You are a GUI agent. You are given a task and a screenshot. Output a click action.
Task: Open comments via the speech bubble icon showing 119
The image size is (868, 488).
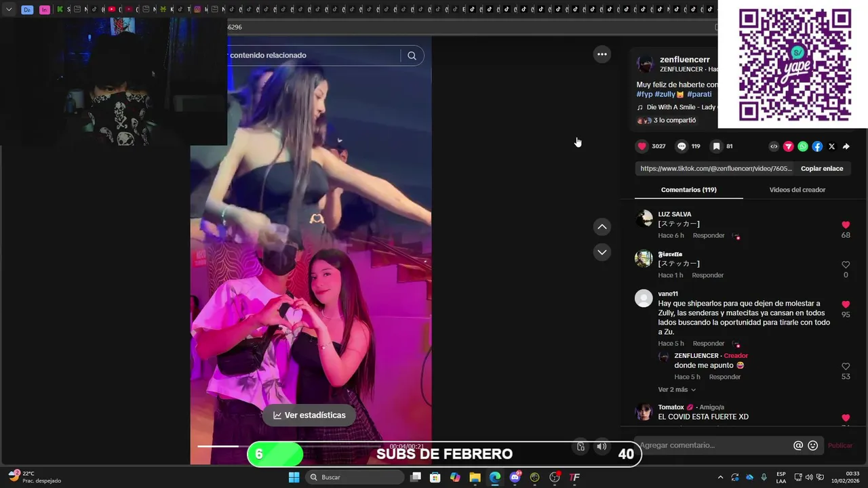pyautogui.click(x=682, y=146)
